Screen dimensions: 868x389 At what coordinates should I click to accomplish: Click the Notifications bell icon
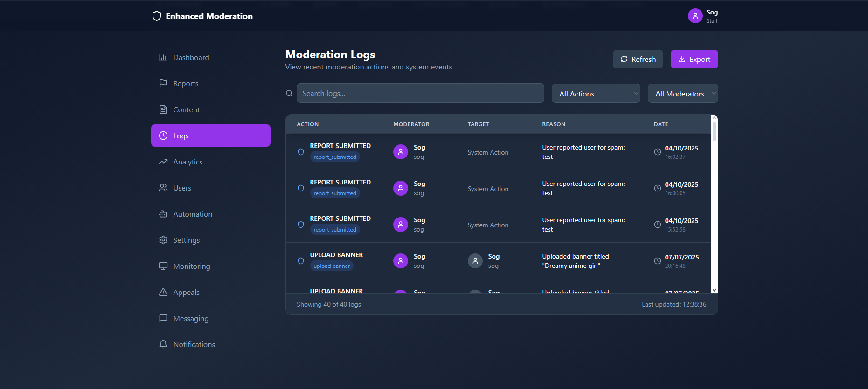pyautogui.click(x=163, y=344)
